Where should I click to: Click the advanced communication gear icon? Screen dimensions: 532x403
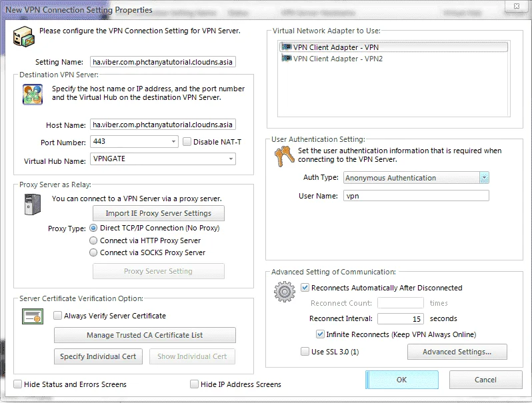click(284, 292)
